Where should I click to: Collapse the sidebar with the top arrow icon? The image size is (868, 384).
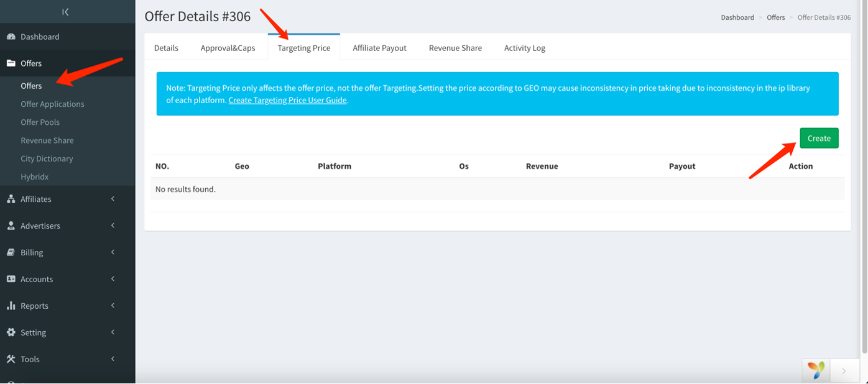pyautogui.click(x=65, y=12)
